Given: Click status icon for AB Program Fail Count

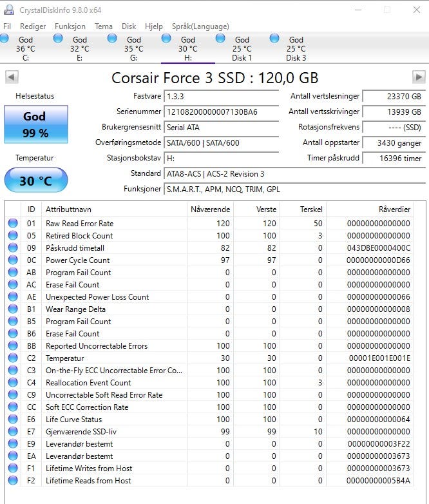Looking at the screenshot, I should click(x=13, y=272).
